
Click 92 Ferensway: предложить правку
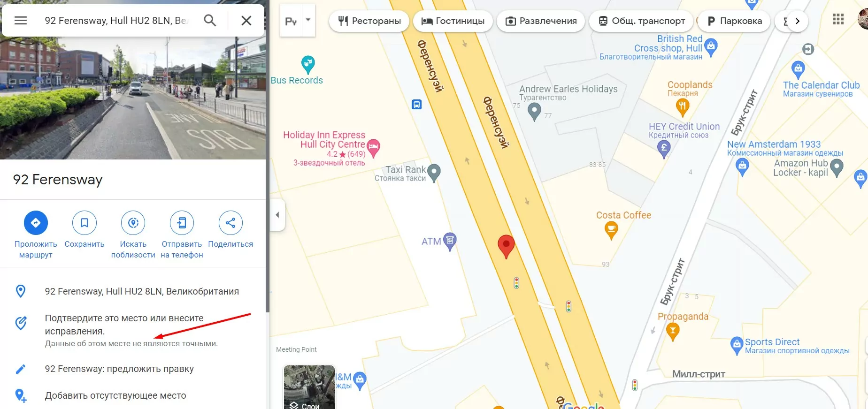[x=119, y=369]
